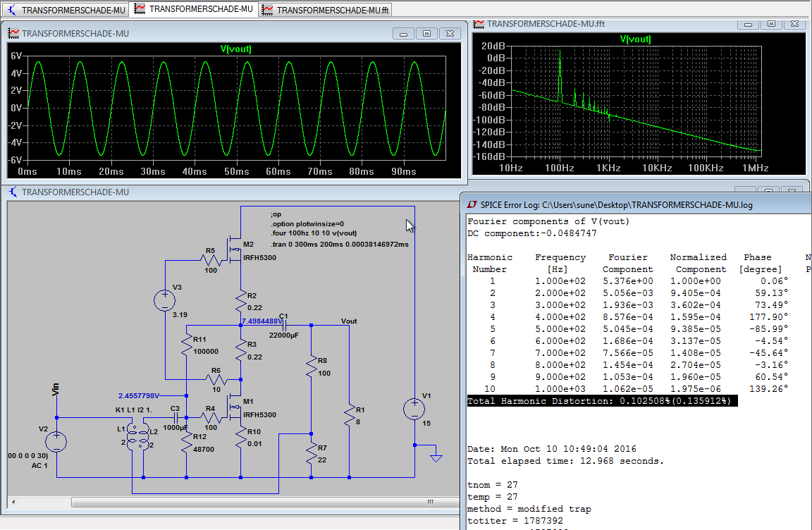Select resistor R5 symbol

211,261
